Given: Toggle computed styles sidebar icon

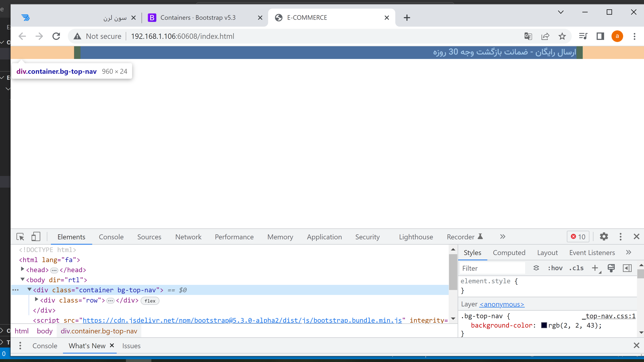Looking at the screenshot, I should (x=627, y=268).
